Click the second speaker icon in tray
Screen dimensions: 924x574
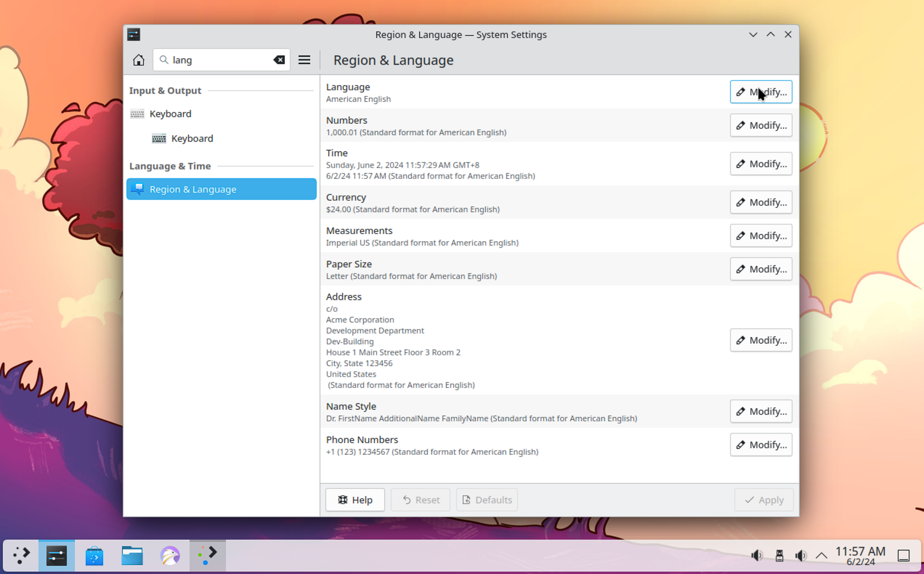coord(801,556)
